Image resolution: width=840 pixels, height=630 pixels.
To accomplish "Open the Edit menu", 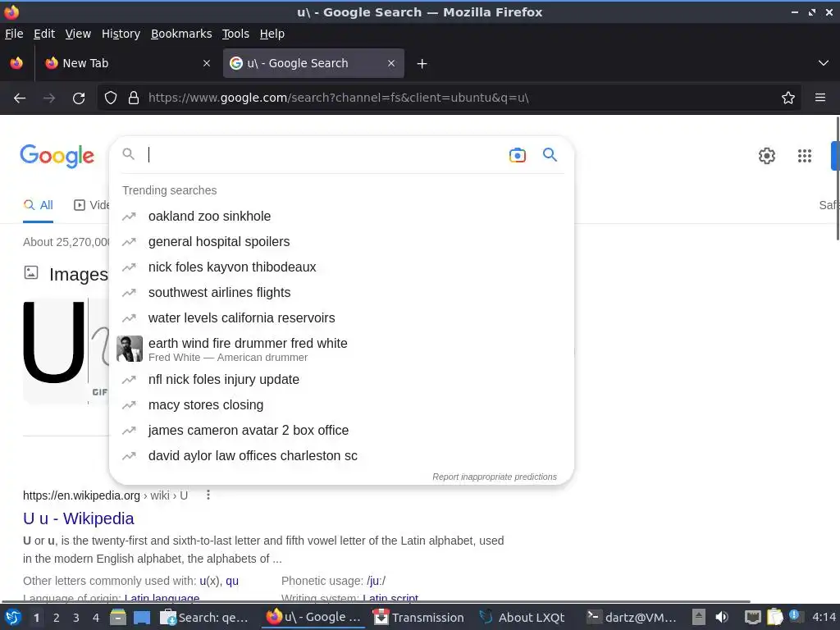I will coord(44,34).
